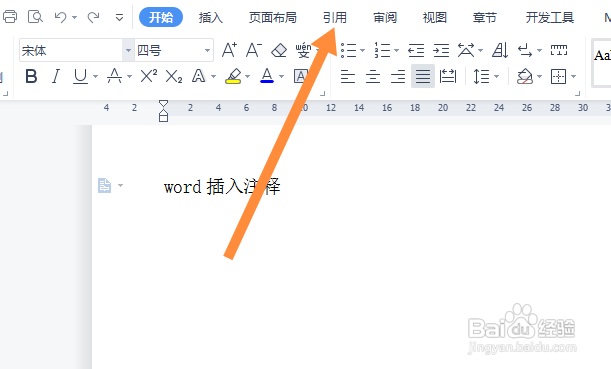Click the increase indent icon

click(441, 51)
